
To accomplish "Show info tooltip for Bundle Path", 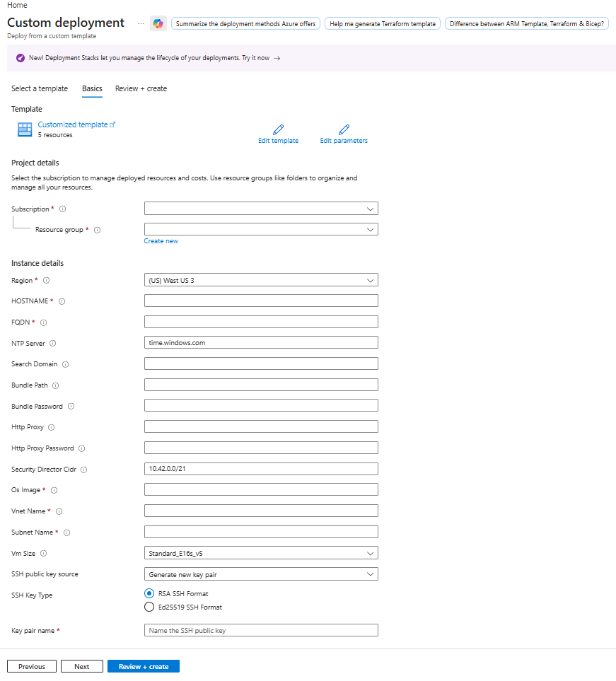I will tap(56, 385).
